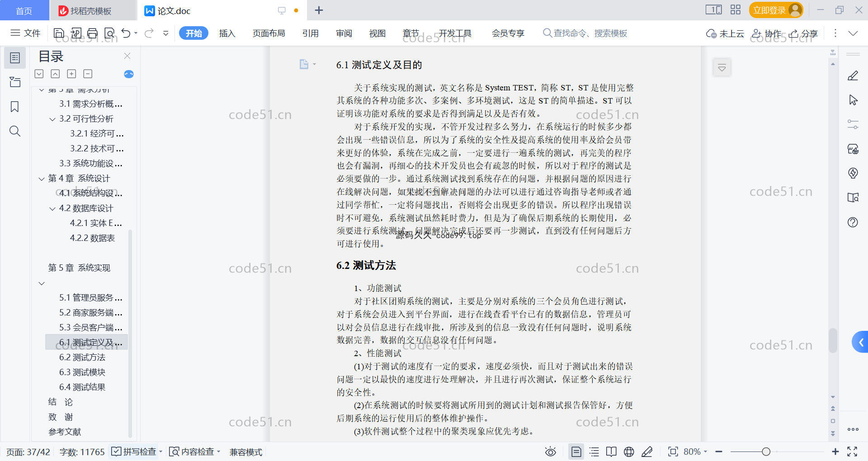Viewport: 868px width, 461px height.
Task: Jump to 参考文献 in outline
Action: [x=65, y=432]
